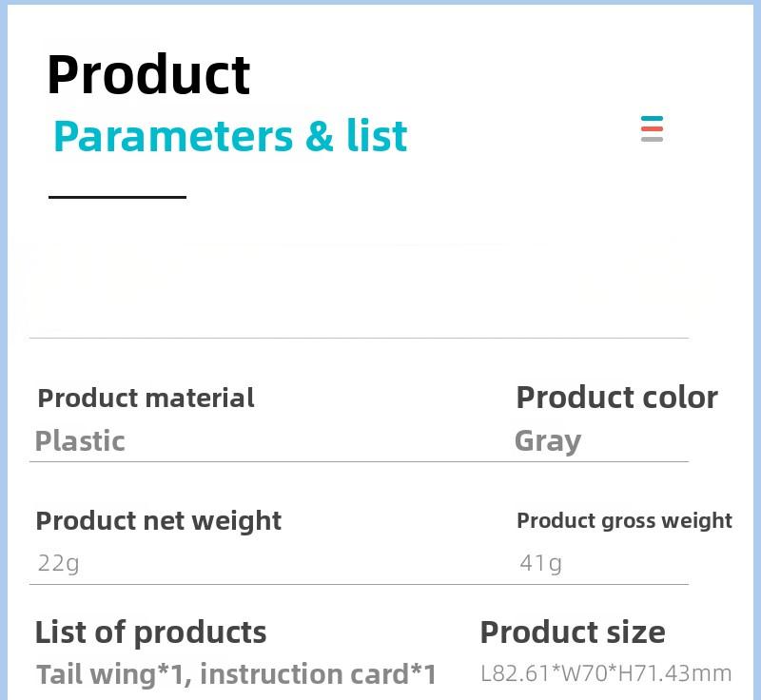The image size is (761, 700).
Task: Click the divider line under "22g" row
Action: [x=359, y=585]
